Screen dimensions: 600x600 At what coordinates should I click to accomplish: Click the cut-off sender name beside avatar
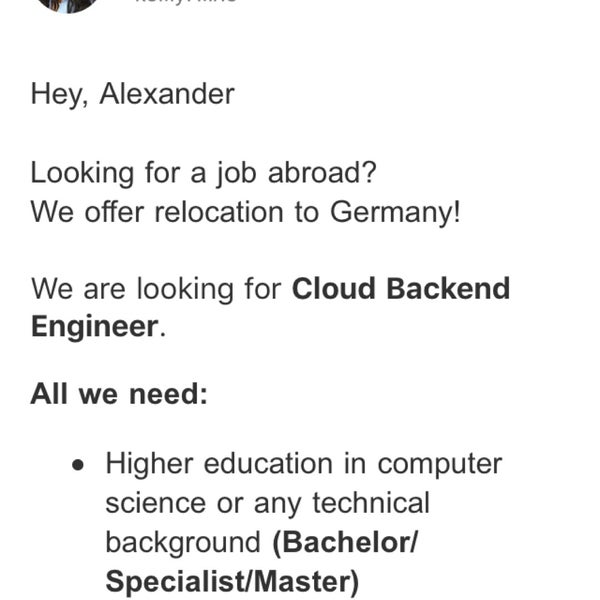(x=186, y=2)
